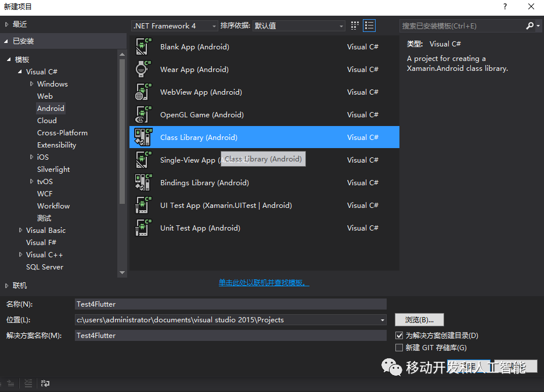The width and height of the screenshot is (544, 392).
Task: Select the Cross-Platform category
Action: coord(63,132)
